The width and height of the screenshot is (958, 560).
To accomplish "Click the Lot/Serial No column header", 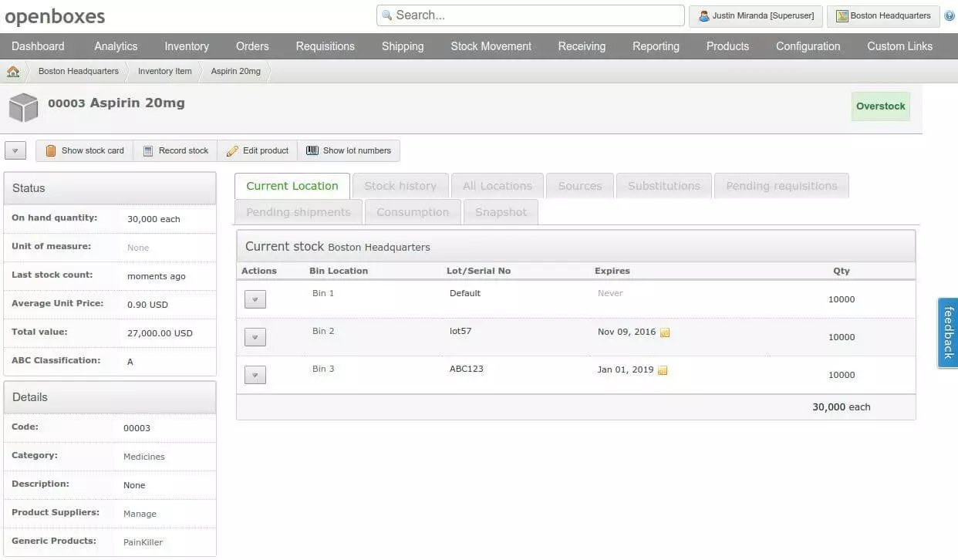I will tap(479, 271).
